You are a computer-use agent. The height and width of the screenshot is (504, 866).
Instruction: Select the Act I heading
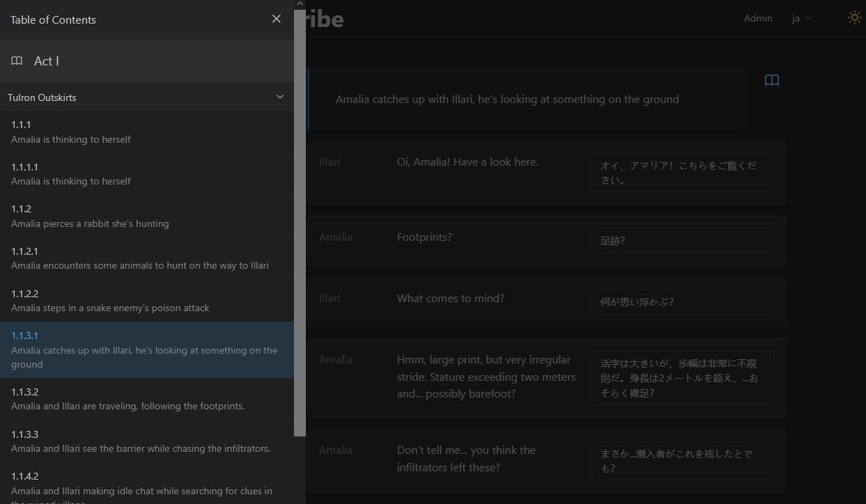coord(47,61)
